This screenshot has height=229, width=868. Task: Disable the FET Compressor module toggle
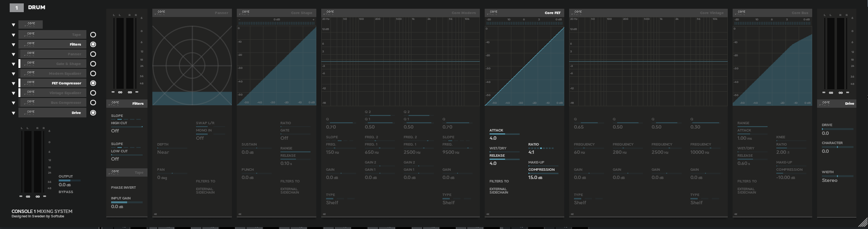pyautogui.click(x=93, y=83)
